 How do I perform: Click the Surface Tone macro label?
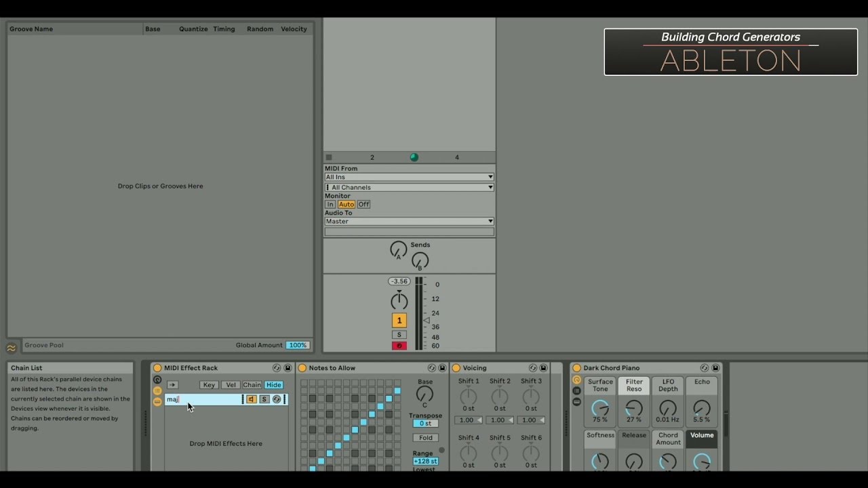[600, 385]
